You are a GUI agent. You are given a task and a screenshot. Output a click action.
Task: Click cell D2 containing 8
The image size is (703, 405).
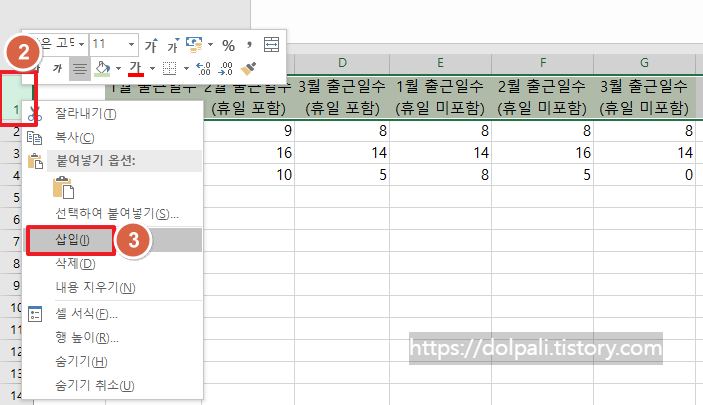[x=342, y=131]
